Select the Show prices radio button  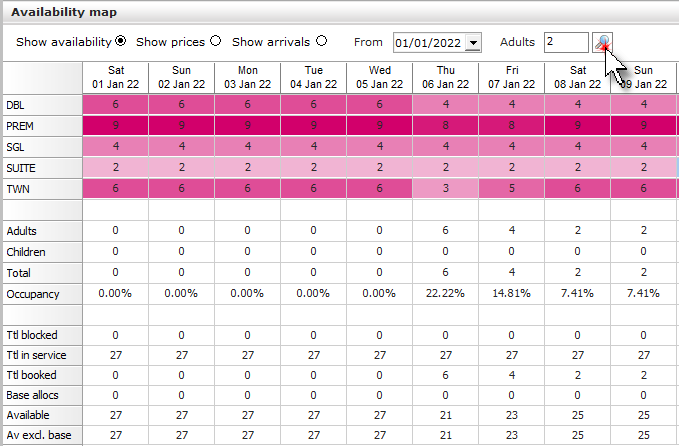(x=215, y=41)
